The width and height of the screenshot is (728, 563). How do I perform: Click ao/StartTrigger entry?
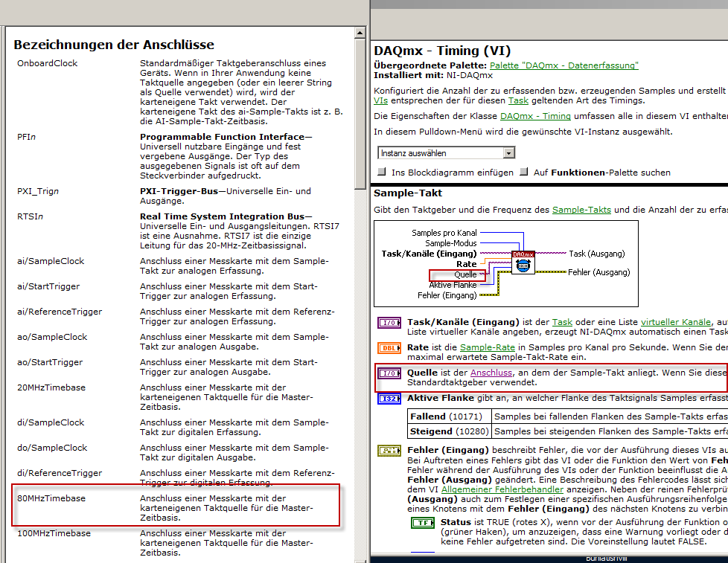50,362
